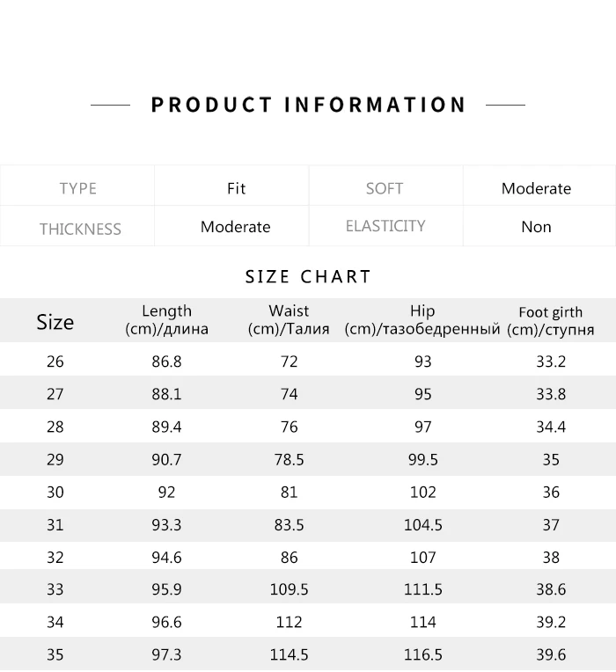Viewport: 616px width, 672px height.
Task: Click the THICKNESS label cell
Action: (80, 229)
